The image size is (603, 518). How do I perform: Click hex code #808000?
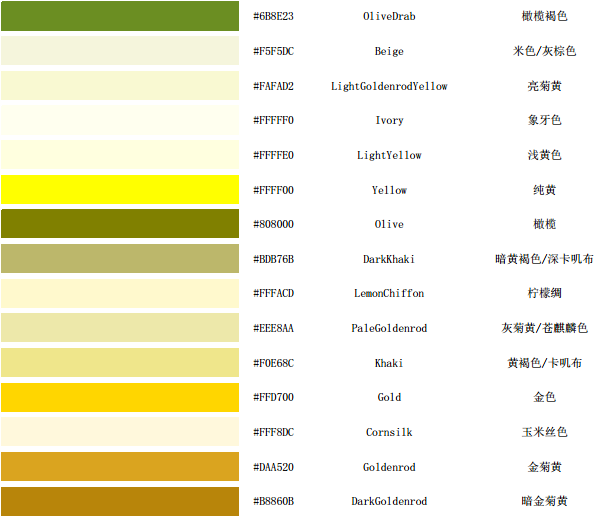[273, 224]
